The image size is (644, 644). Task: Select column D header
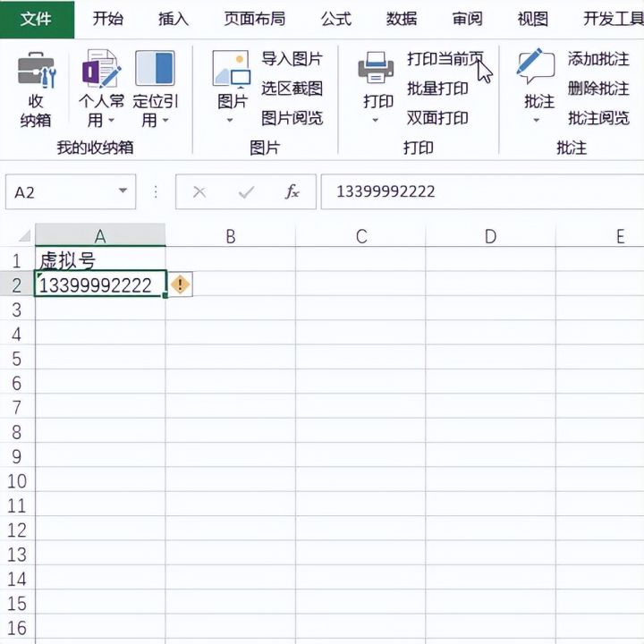pos(490,235)
